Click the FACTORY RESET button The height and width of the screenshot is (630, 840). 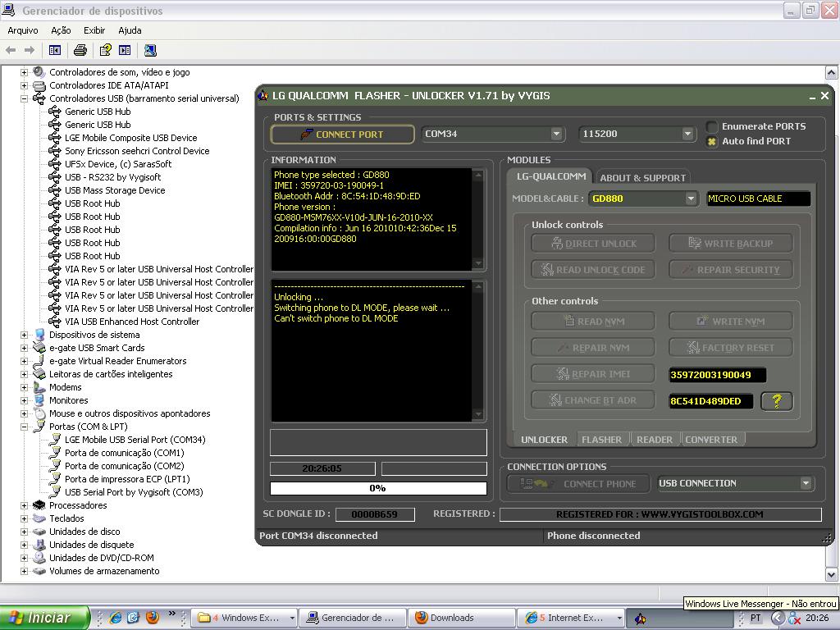coord(731,348)
